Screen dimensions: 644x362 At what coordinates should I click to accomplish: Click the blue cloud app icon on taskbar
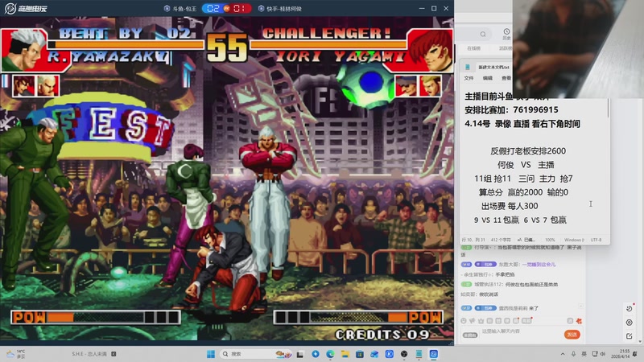(x=374, y=354)
